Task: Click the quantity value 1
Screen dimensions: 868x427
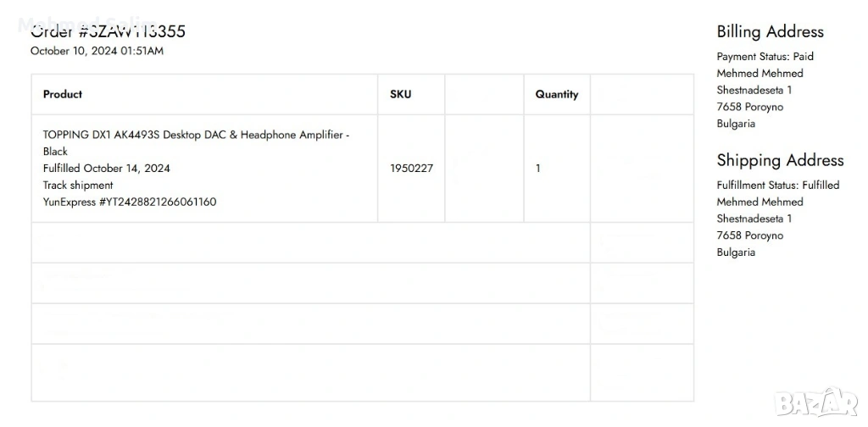Action: [538, 168]
